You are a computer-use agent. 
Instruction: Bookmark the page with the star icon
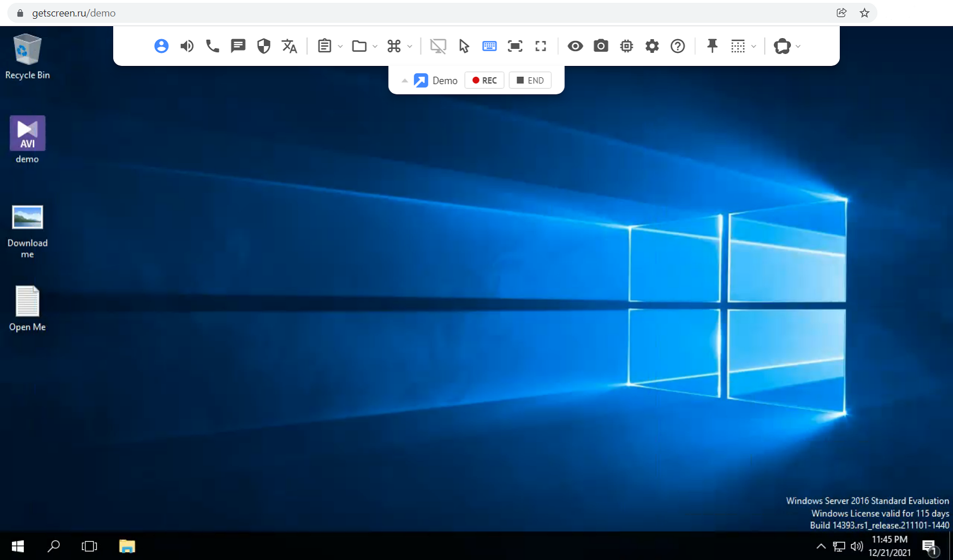[865, 13]
